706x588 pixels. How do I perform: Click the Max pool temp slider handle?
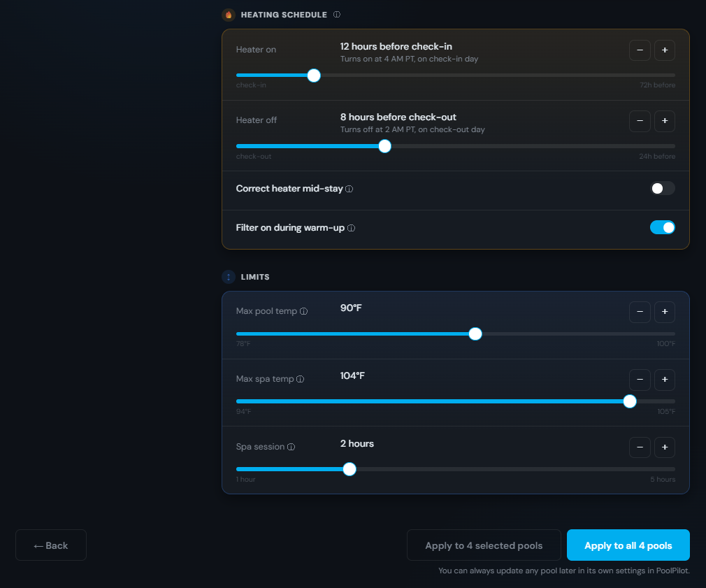(475, 334)
